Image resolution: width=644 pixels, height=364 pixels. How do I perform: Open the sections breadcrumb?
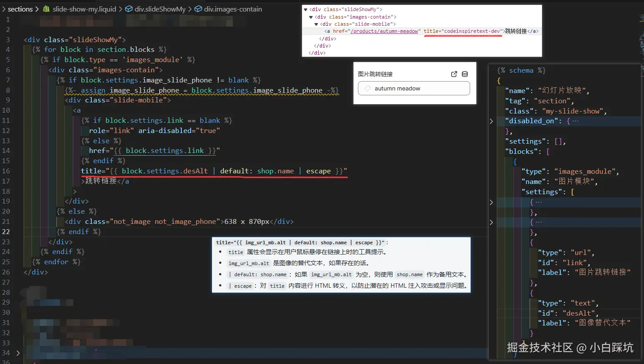tap(20, 9)
